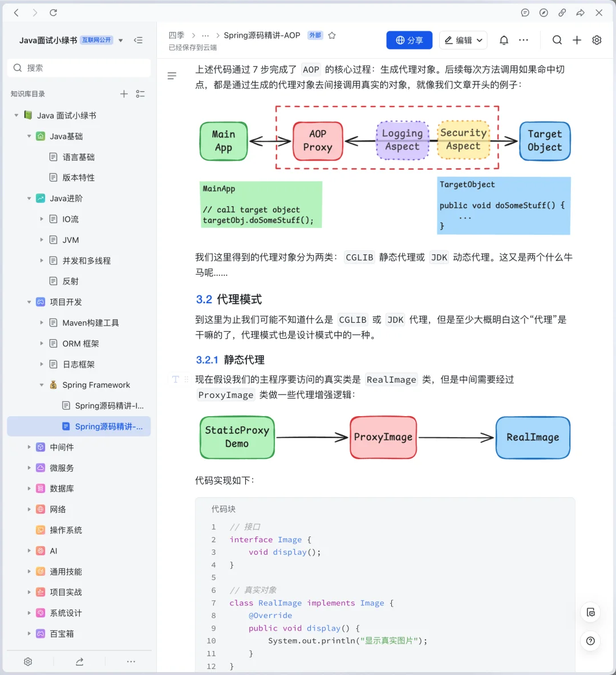Open the comment icon in the top browser bar
Screen dimensions: 616x675
(525, 13)
